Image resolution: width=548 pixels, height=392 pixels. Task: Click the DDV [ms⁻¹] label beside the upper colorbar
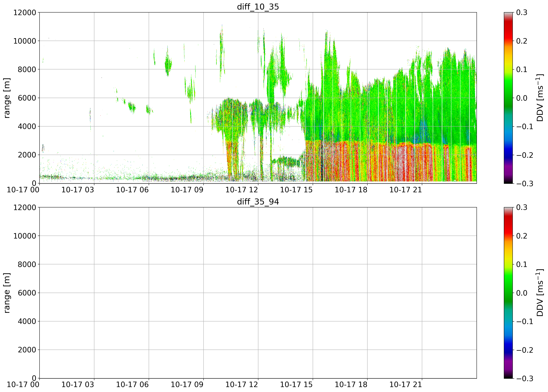pyautogui.click(x=540, y=98)
